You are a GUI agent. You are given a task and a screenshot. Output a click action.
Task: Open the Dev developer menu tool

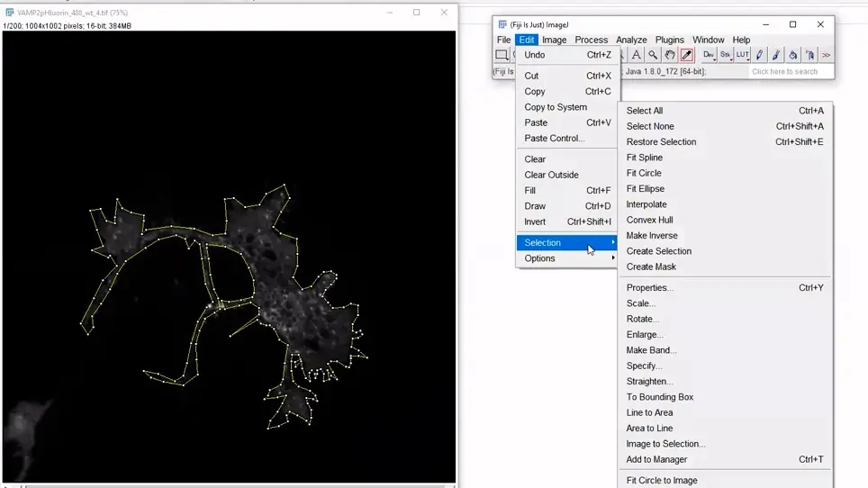(x=709, y=55)
